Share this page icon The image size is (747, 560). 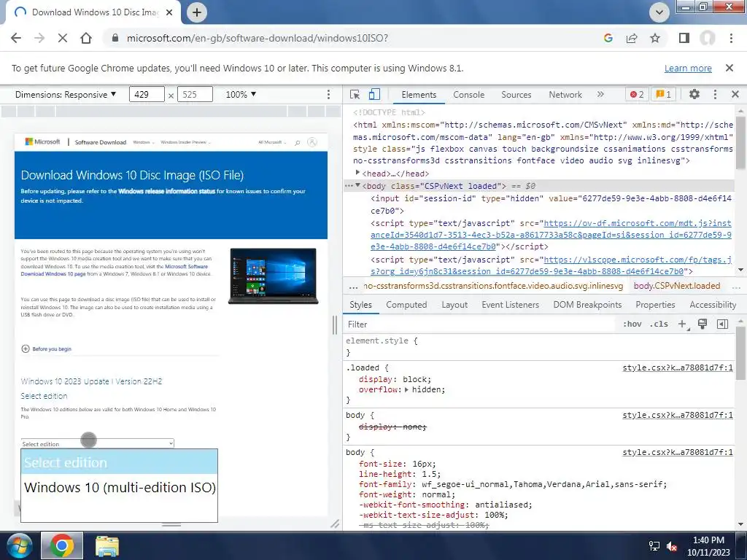(632, 38)
